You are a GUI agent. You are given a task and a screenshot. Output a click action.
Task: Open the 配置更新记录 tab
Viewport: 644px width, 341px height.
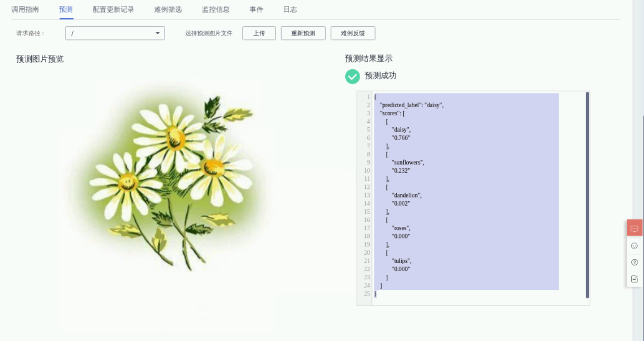pyautogui.click(x=114, y=10)
